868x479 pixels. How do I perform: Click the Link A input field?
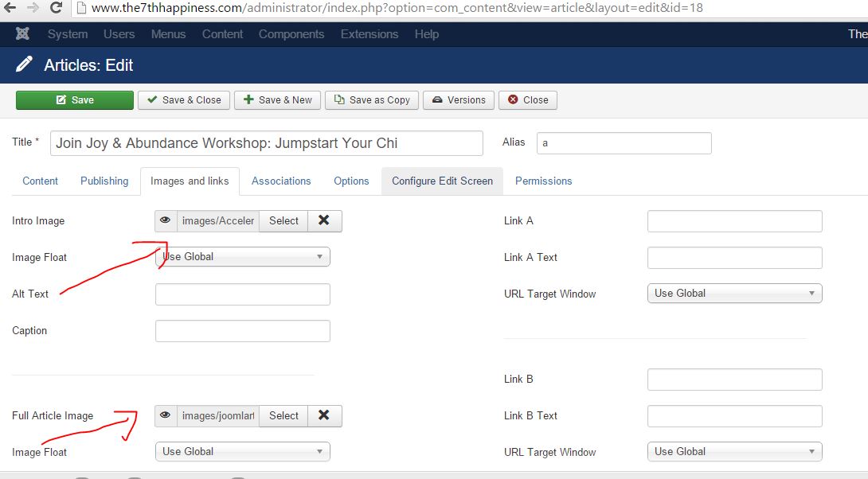pos(734,221)
